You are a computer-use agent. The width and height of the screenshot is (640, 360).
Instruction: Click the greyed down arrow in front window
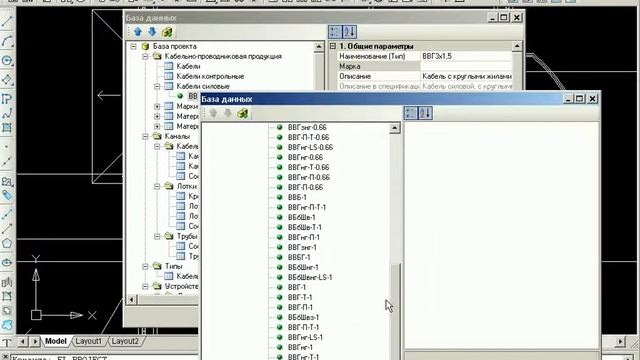pyautogui.click(x=228, y=113)
